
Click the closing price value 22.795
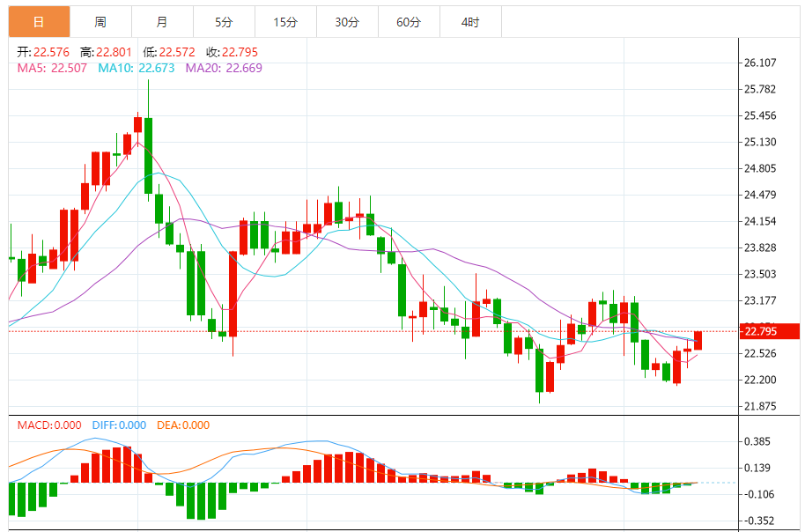pos(240,52)
